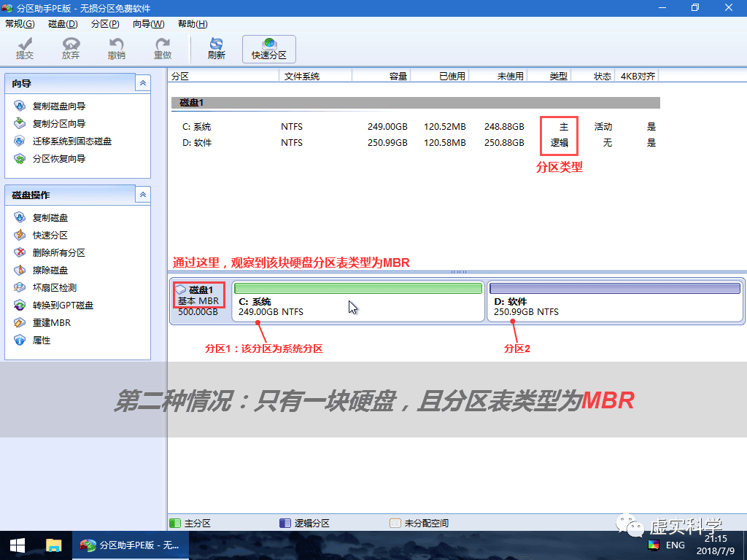747x560 pixels.
Task: Click the 未使用 column header
Action: (x=498, y=76)
